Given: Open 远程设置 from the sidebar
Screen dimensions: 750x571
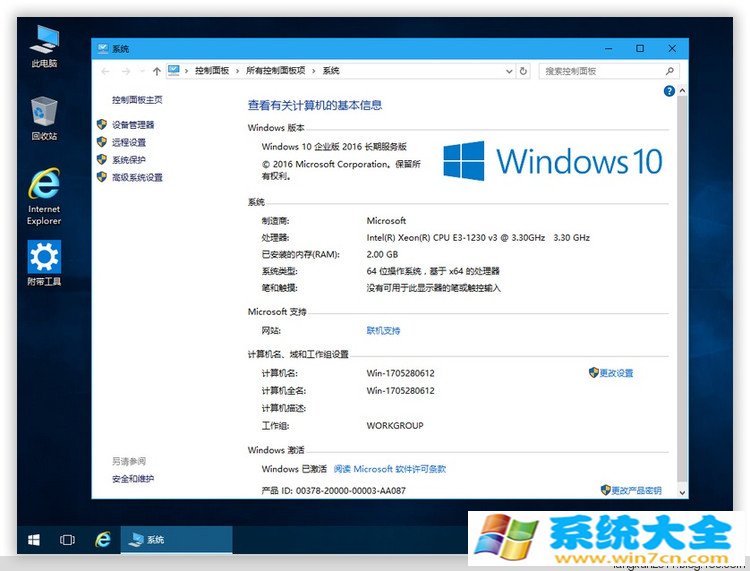Looking at the screenshot, I should click(128, 142).
